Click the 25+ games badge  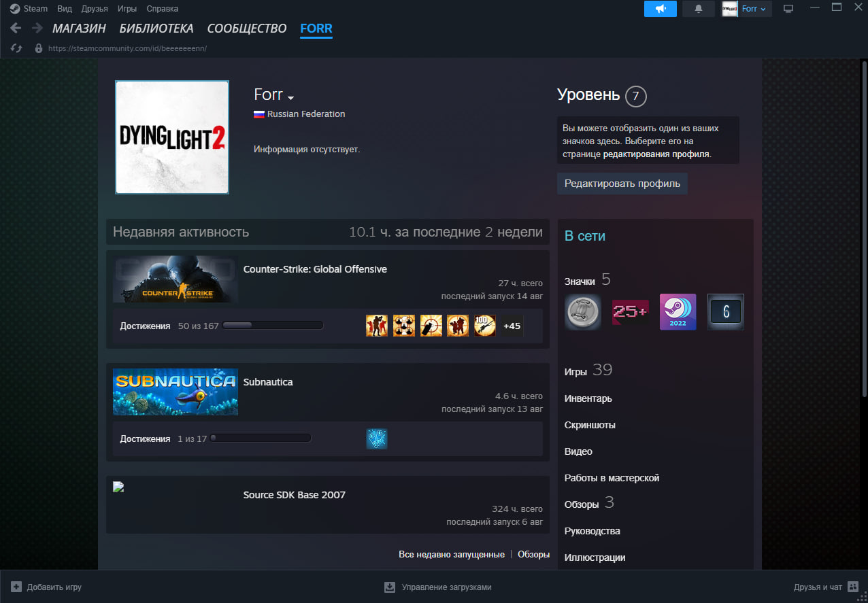631,312
